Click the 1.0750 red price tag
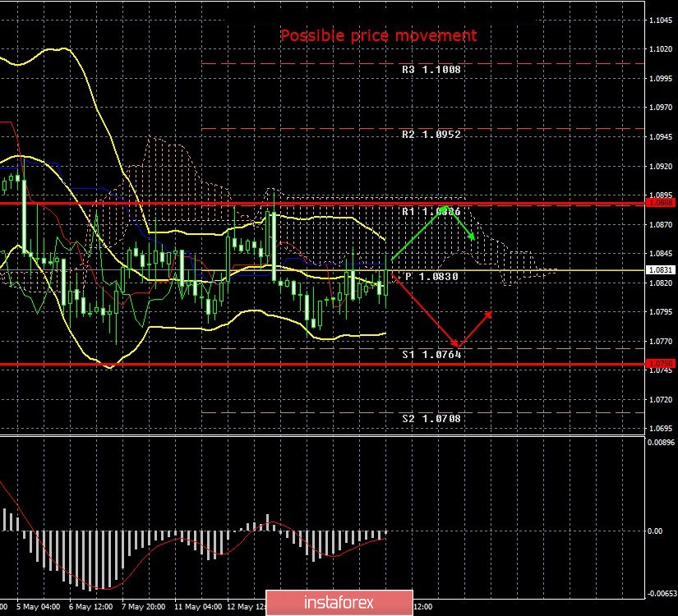Image resolution: width=678 pixels, height=616 pixels. [660, 364]
